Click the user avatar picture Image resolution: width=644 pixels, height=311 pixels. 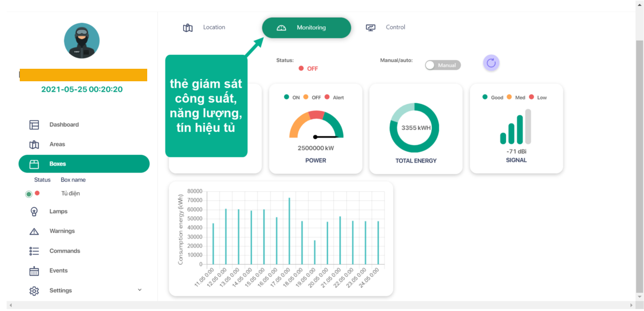click(x=82, y=41)
